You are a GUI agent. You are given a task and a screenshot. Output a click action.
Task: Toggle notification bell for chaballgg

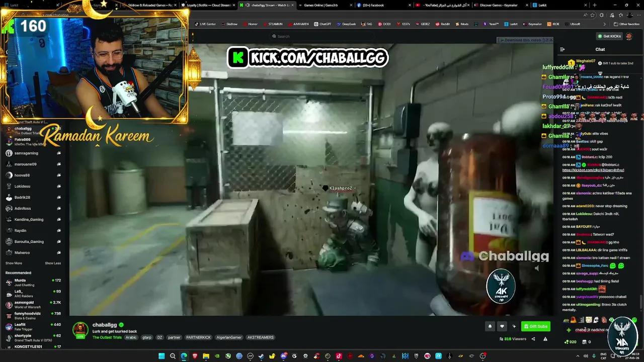pyautogui.click(x=490, y=326)
